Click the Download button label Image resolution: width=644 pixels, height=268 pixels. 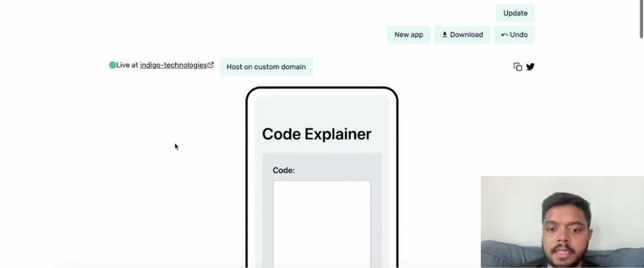466,35
